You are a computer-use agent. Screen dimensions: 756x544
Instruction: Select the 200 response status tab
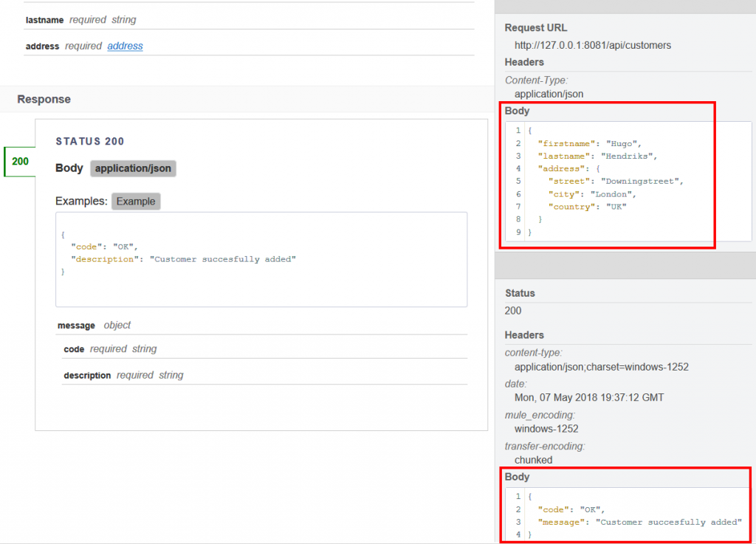click(x=21, y=162)
